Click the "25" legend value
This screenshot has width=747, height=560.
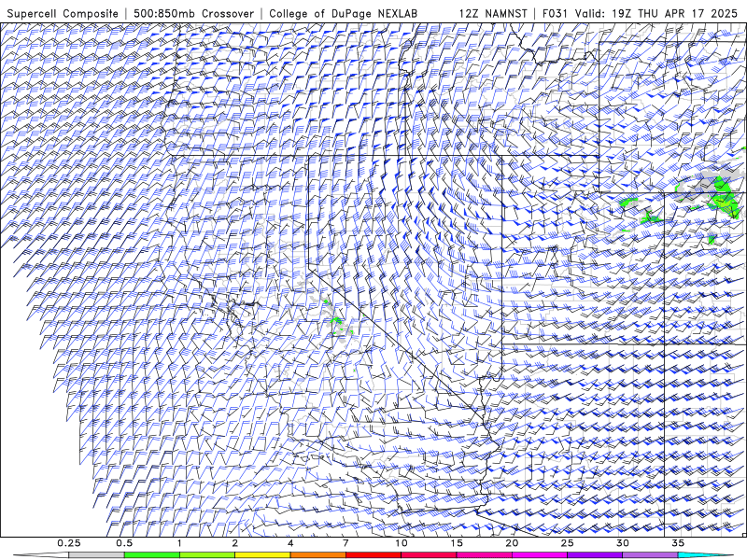coord(567,543)
